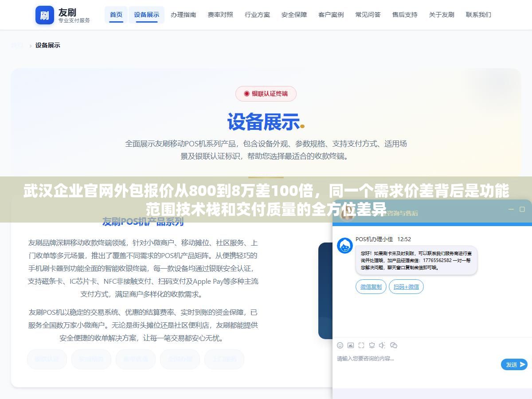The height and width of the screenshot is (399, 532).
Task: Click the POS机办理小佳 agent avatar
Action: tap(345, 245)
